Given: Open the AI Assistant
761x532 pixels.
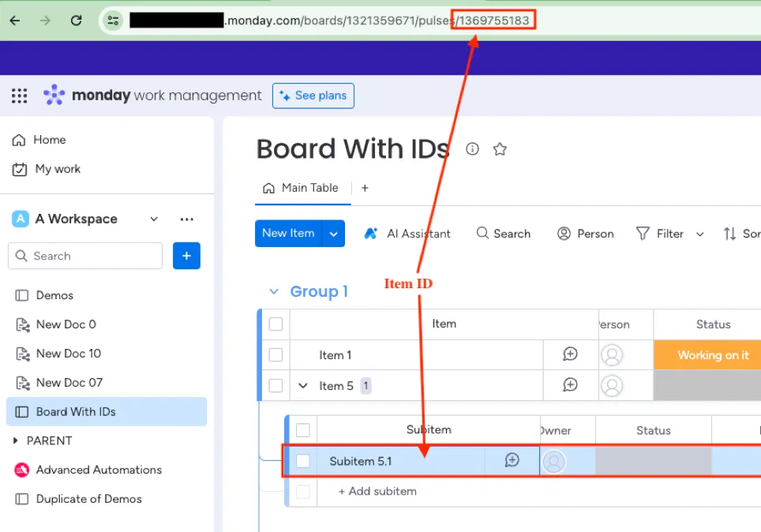Looking at the screenshot, I should coord(407,234).
